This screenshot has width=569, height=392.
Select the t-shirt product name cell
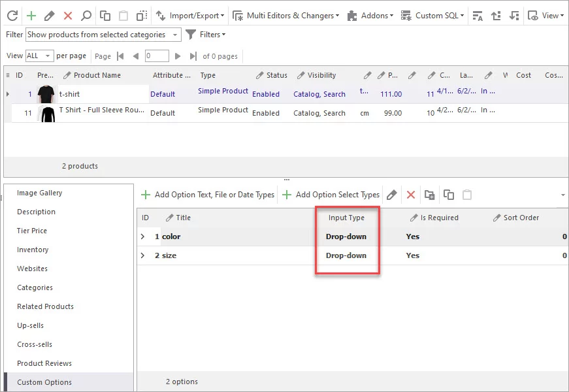point(103,94)
